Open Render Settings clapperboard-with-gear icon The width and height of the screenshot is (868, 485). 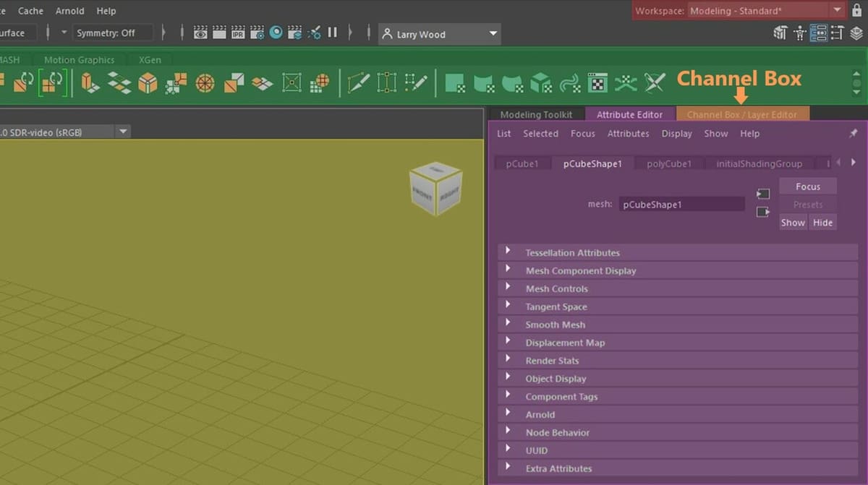(257, 33)
